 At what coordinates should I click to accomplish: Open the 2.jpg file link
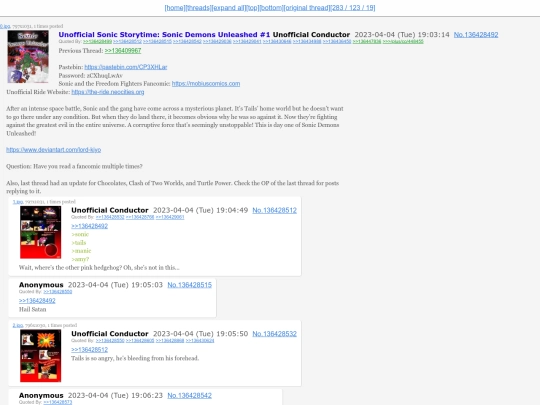click(18, 325)
